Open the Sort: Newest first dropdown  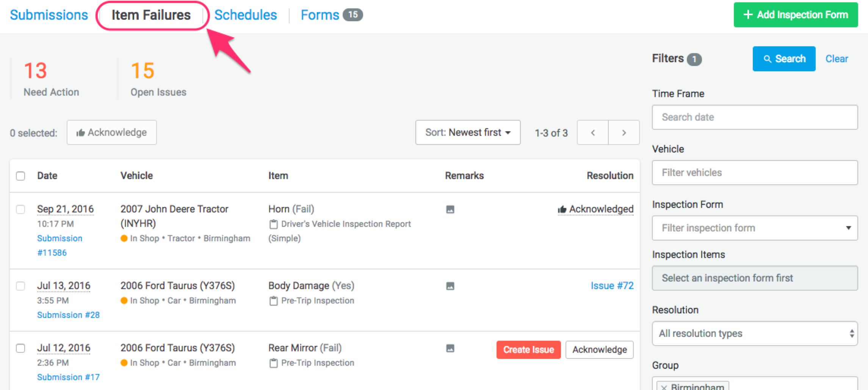[x=468, y=132]
